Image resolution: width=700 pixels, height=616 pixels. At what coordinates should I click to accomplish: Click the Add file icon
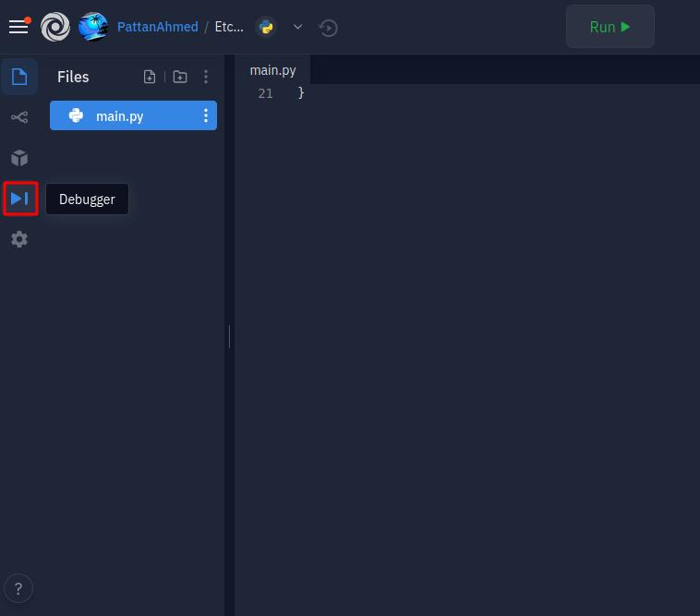pos(150,77)
